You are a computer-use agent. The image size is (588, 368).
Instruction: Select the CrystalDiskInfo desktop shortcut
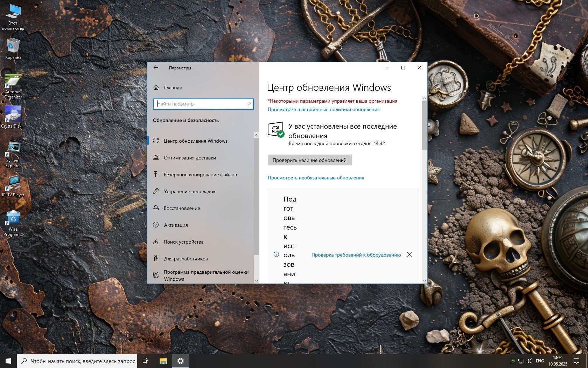point(13,117)
